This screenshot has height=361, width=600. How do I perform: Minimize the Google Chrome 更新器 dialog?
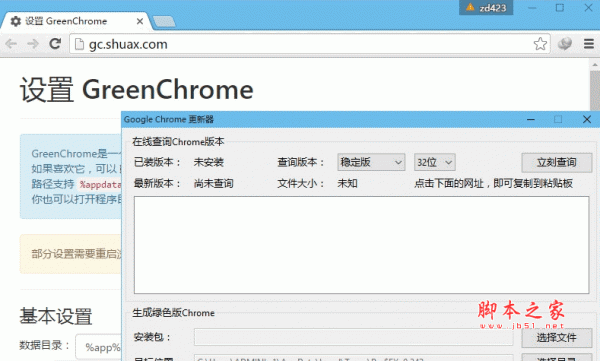(531, 119)
